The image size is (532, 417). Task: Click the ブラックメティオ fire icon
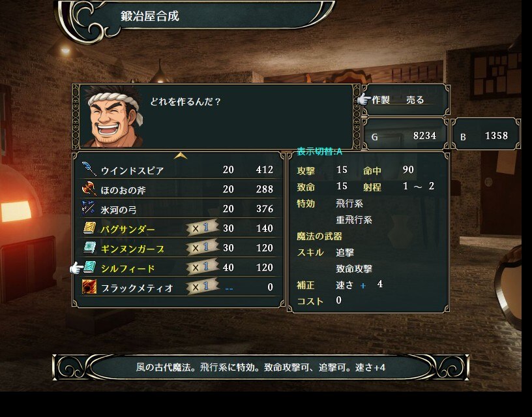tap(89, 286)
